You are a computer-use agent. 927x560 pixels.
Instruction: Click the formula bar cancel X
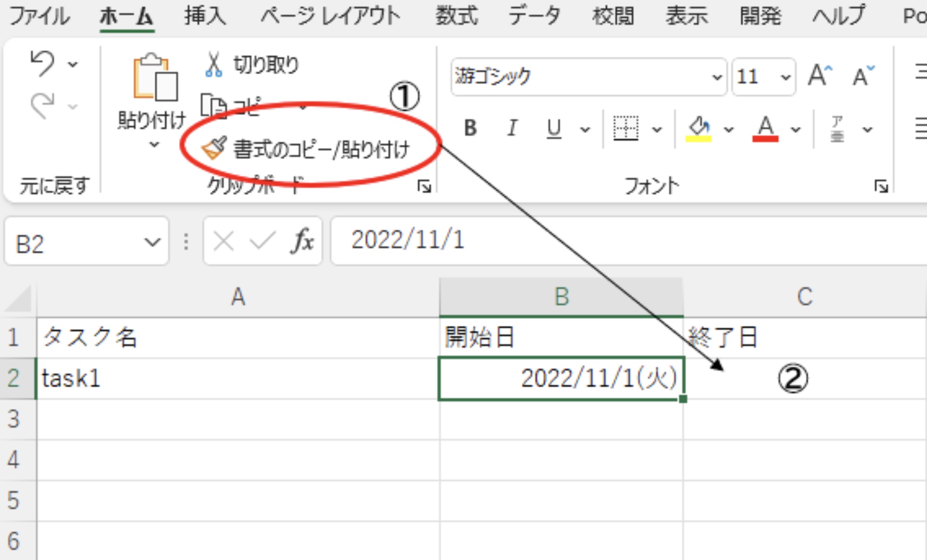(x=223, y=242)
